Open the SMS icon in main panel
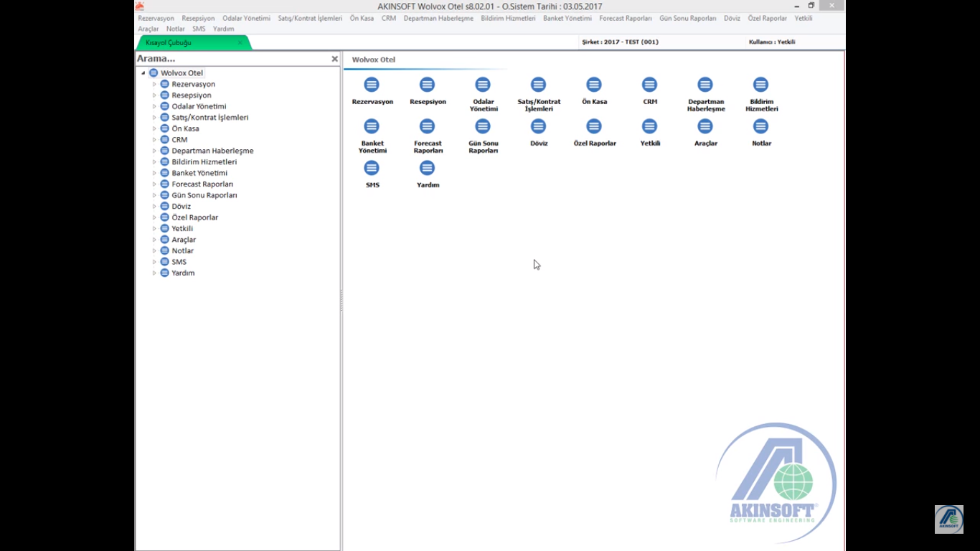Screen dimensions: 980x551 (x=372, y=168)
